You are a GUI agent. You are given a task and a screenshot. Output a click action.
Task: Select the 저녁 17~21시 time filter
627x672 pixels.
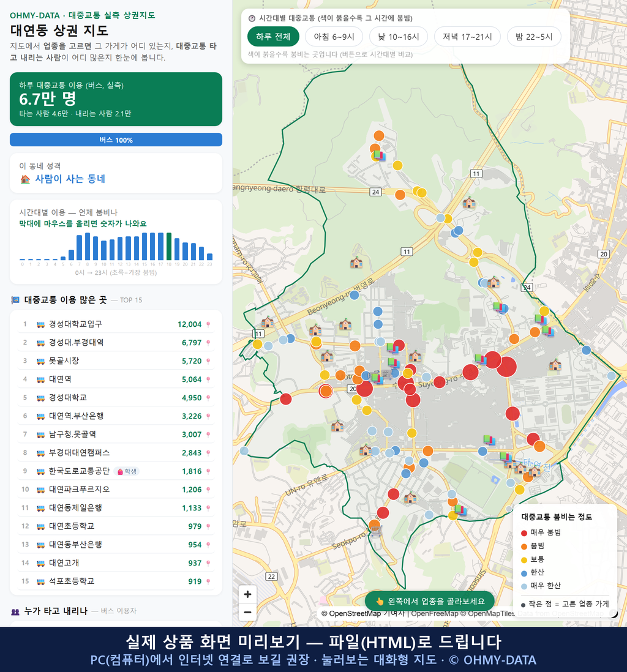tap(467, 37)
